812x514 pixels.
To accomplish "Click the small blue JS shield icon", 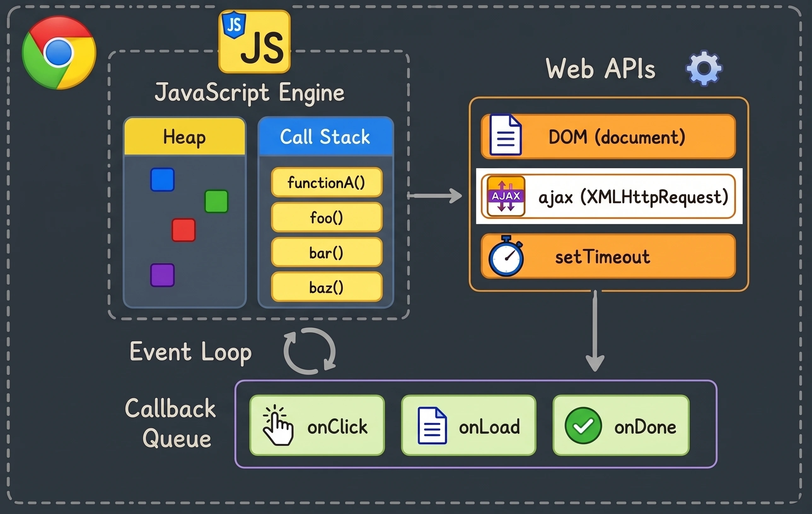I will coord(234,25).
